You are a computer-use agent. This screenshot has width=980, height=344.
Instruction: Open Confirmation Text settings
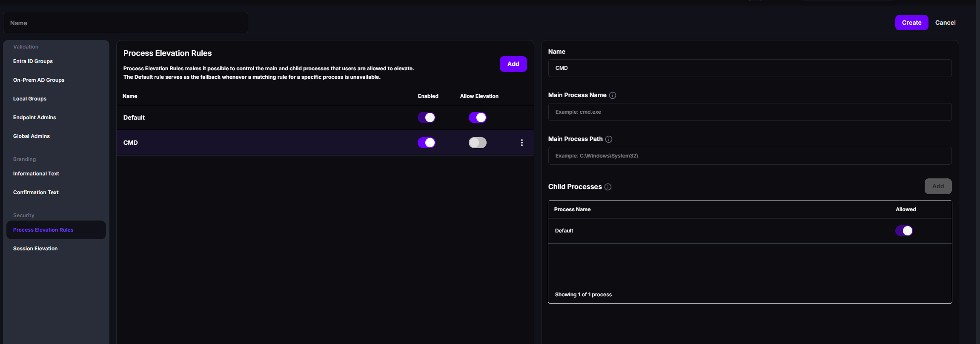[36, 192]
